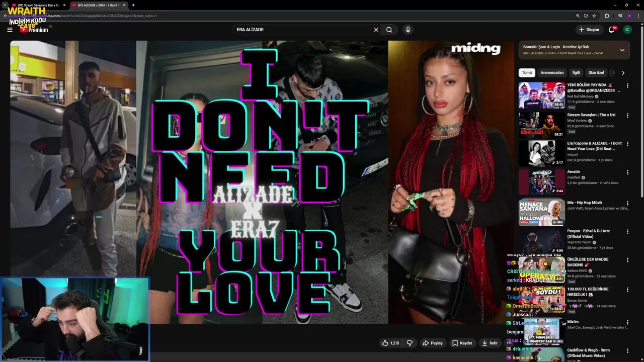Open browser extensions puzzle icon
Viewport: 644px width, 362px height.
(x=607, y=16)
